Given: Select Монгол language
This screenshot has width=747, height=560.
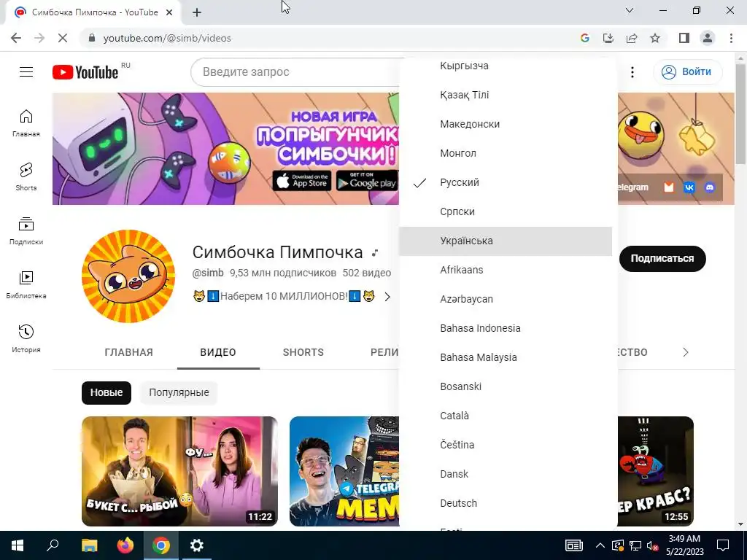Looking at the screenshot, I should click(506, 153).
